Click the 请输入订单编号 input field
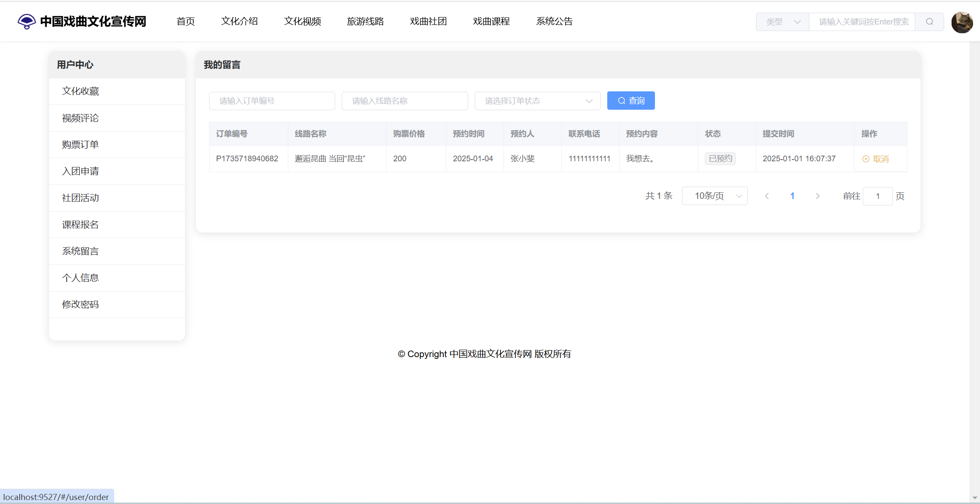 272,101
